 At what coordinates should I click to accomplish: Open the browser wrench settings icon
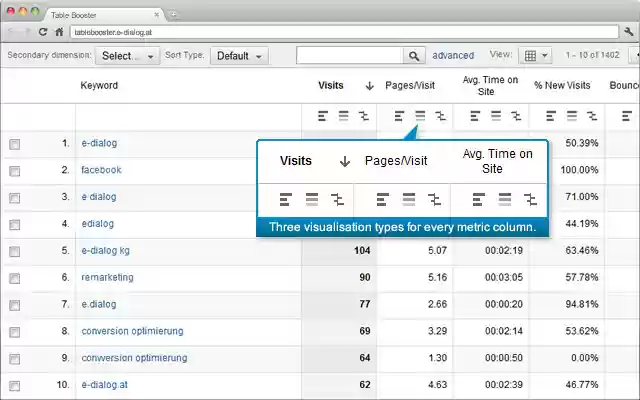[628, 32]
